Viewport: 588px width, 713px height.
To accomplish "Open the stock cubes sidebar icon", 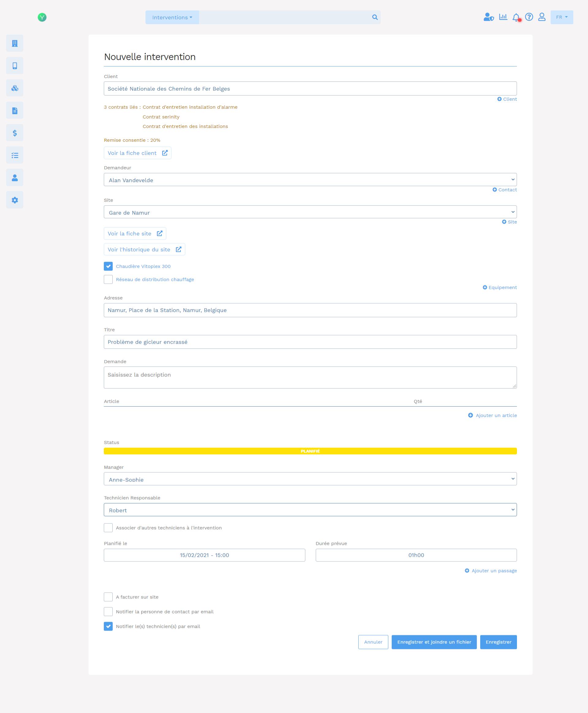I will point(15,88).
